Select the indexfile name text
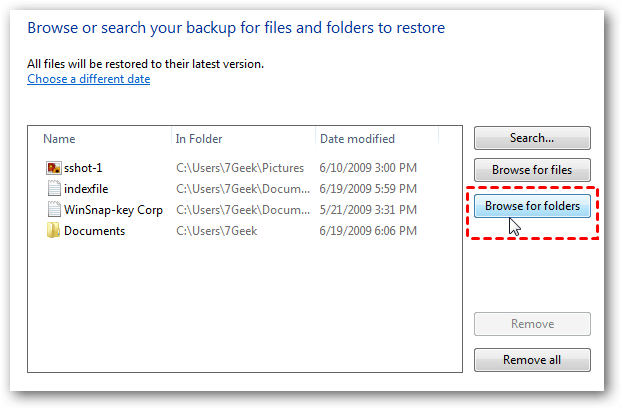This screenshot has width=622, height=409. (88, 189)
